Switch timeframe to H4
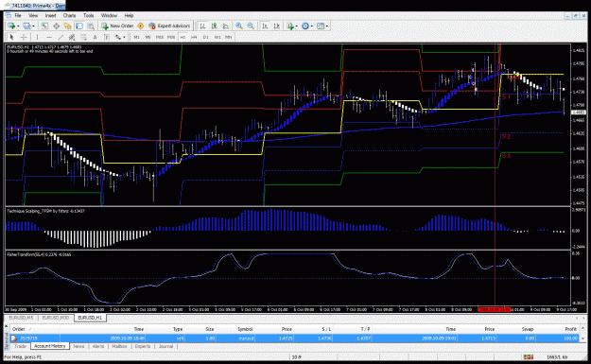The height and width of the screenshot is (364, 591). tap(194, 37)
